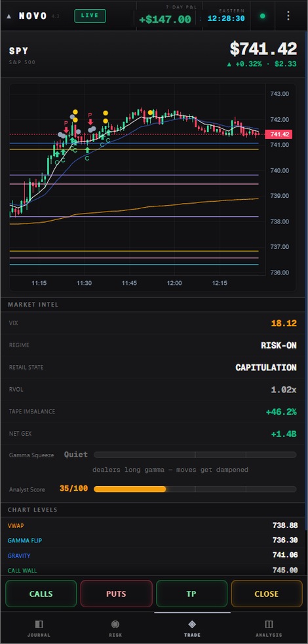
Task: Click the 12:00 time axis label
Action: point(174,283)
